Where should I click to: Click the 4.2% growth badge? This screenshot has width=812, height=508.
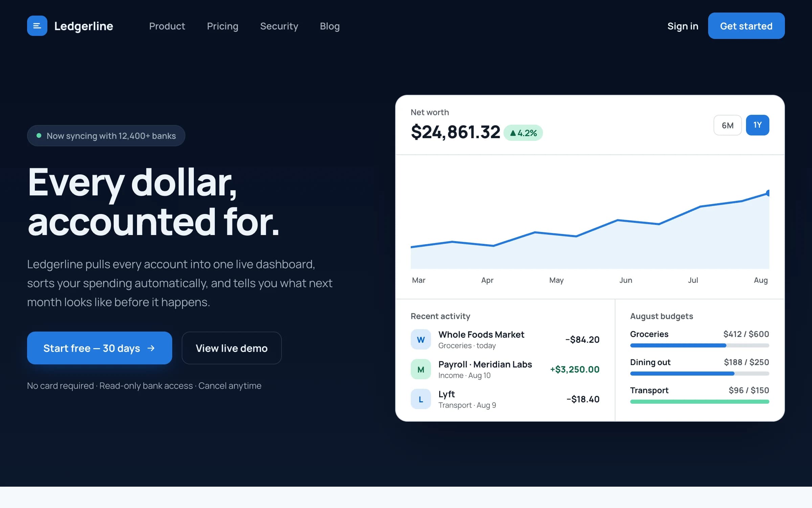tap(523, 133)
